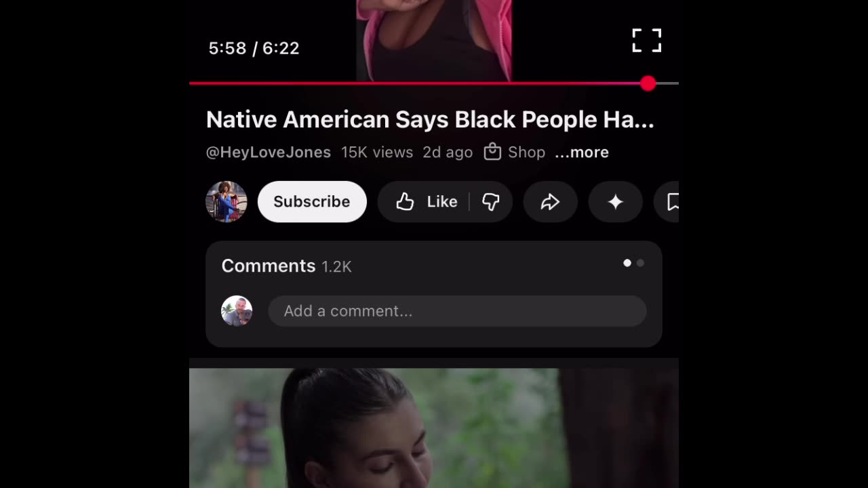The width and height of the screenshot is (868, 488).
Task: Enter fullscreen with the corner brackets icon
Action: (646, 41)
